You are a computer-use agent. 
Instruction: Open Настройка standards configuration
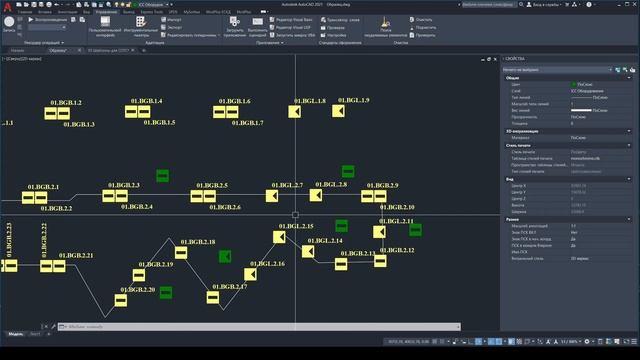coord(333,36)
